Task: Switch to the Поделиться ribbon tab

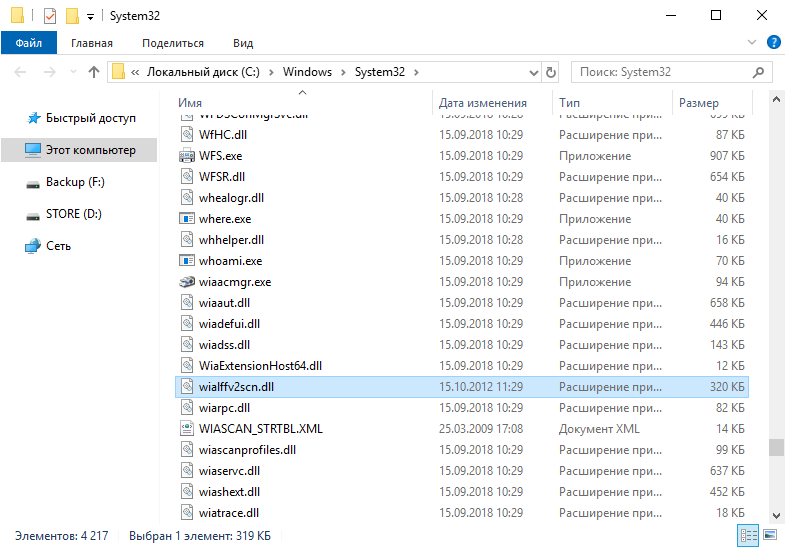Action: pyautogui.click(x=173, y=43)
